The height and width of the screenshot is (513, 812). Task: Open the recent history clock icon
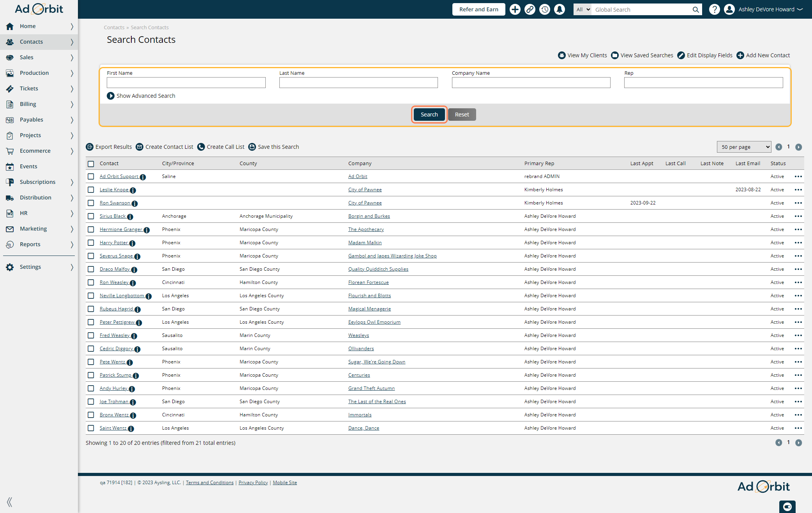click(x=545, y=9)
